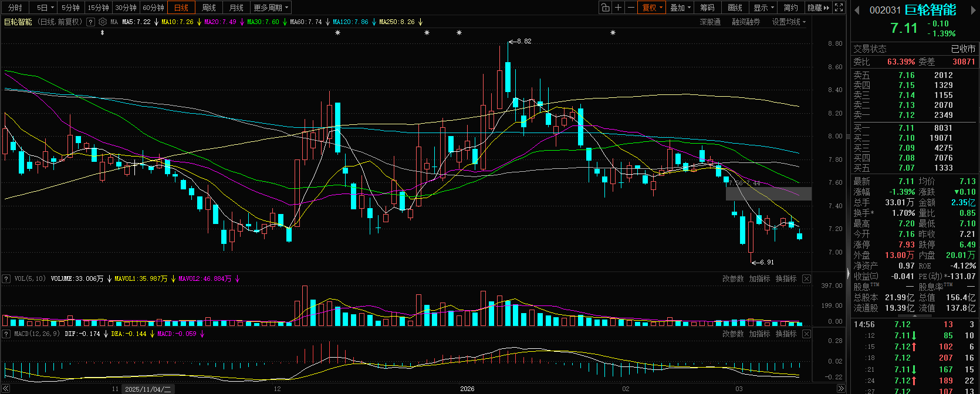Click the question mark icon next to MACD(12,26,9)

[6, 334]
